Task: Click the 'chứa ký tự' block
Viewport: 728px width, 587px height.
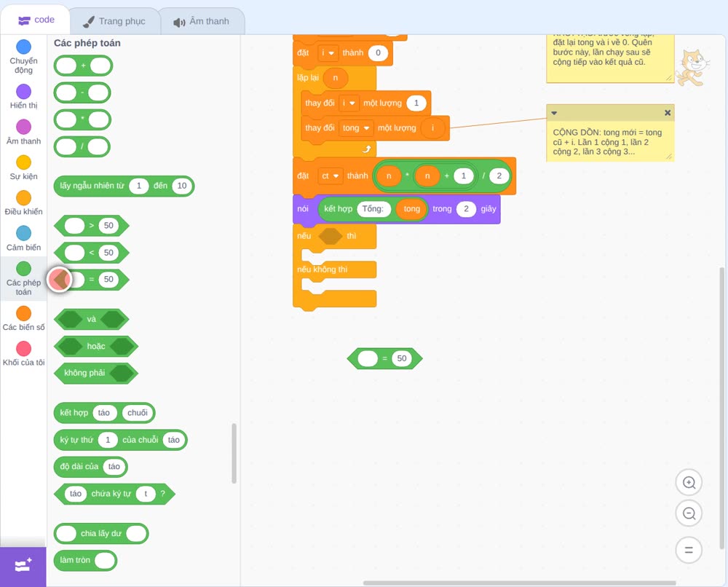Action: pyautogui.click(x=115, y=494)
